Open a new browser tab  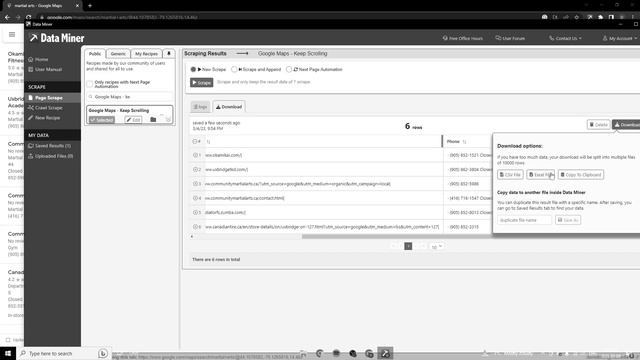(x=90, y=6)
